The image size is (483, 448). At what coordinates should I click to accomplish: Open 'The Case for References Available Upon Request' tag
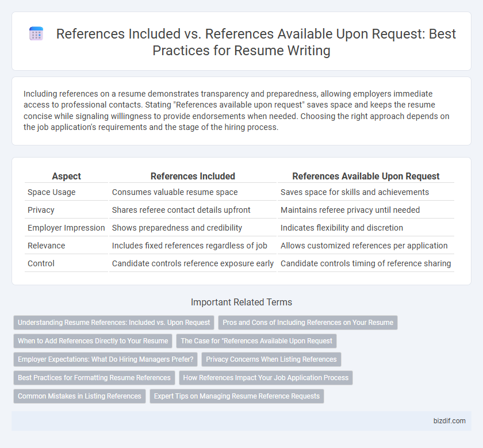(256, 341)
